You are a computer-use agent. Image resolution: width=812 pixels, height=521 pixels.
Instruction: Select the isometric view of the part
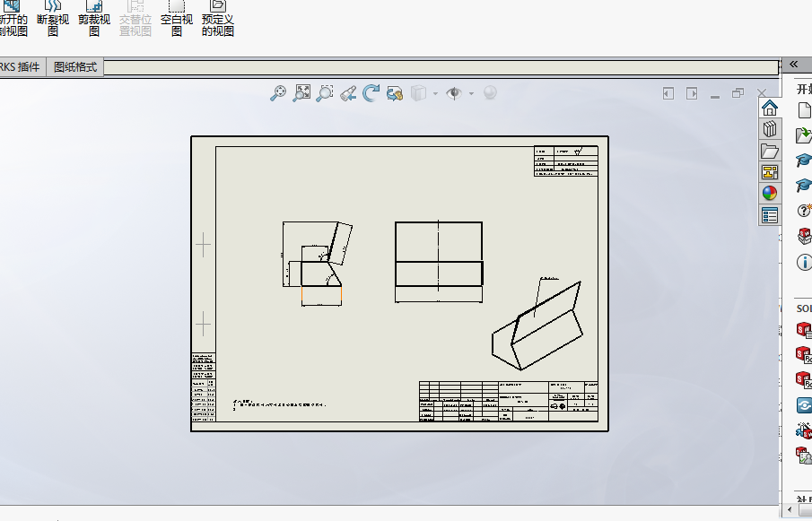point(537,325)
